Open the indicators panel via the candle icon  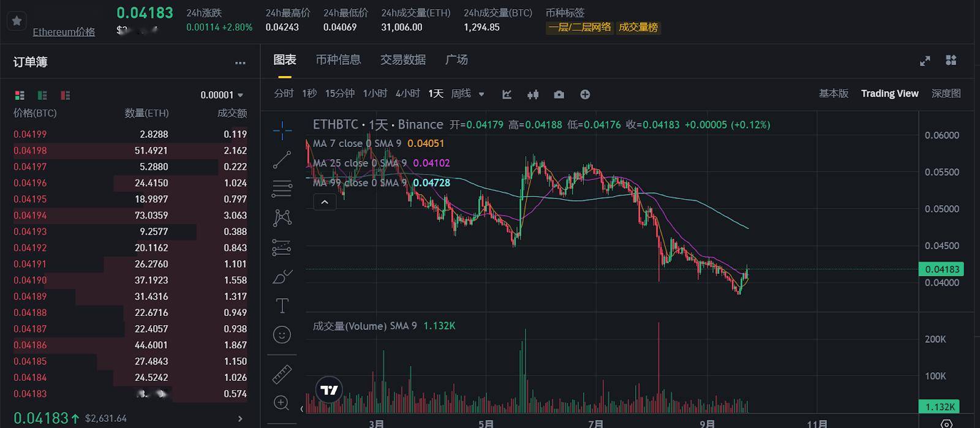tap(532, 94)
